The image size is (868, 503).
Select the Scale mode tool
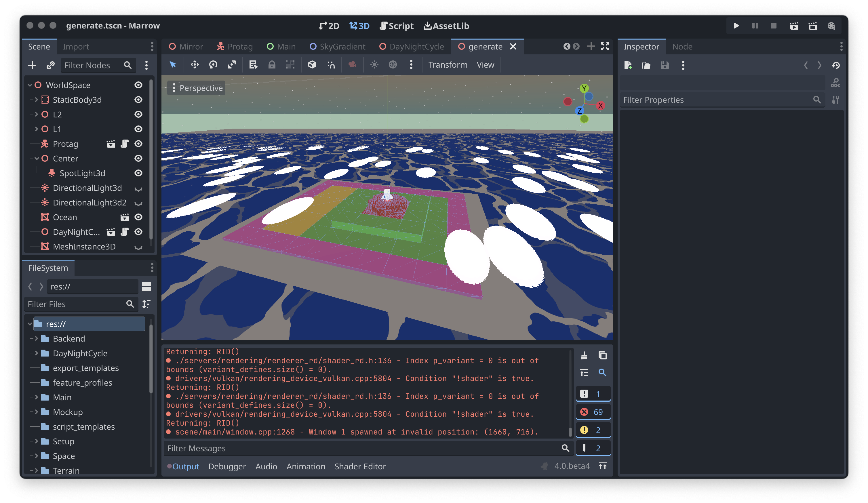pyautogui.click(x=232, y=65)
